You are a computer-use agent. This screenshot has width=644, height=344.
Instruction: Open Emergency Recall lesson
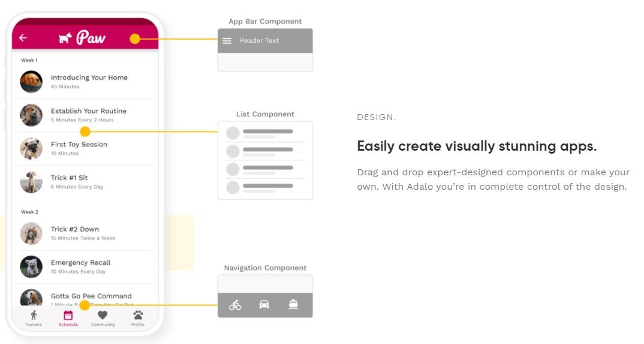tap(85, 267)
